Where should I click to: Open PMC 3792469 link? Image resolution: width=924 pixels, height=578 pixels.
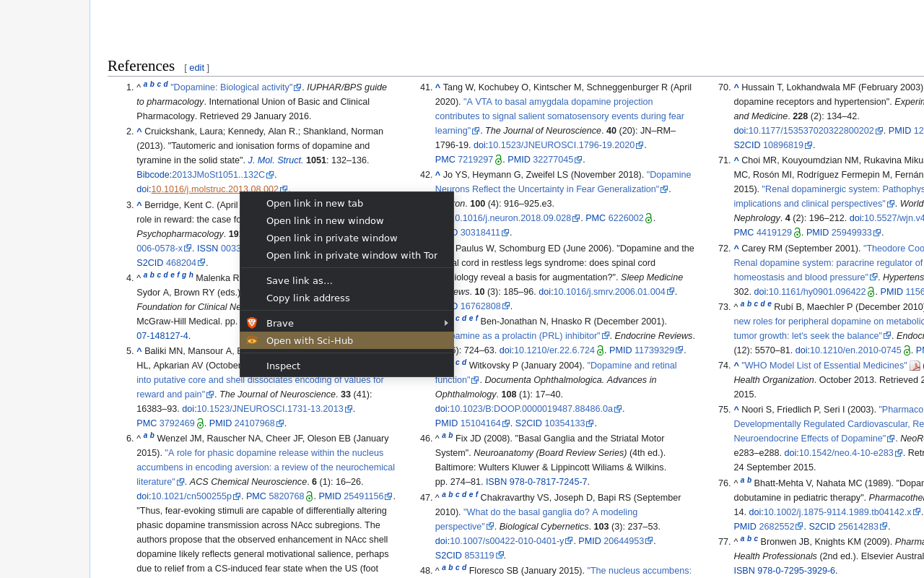[x=178, y=423]
